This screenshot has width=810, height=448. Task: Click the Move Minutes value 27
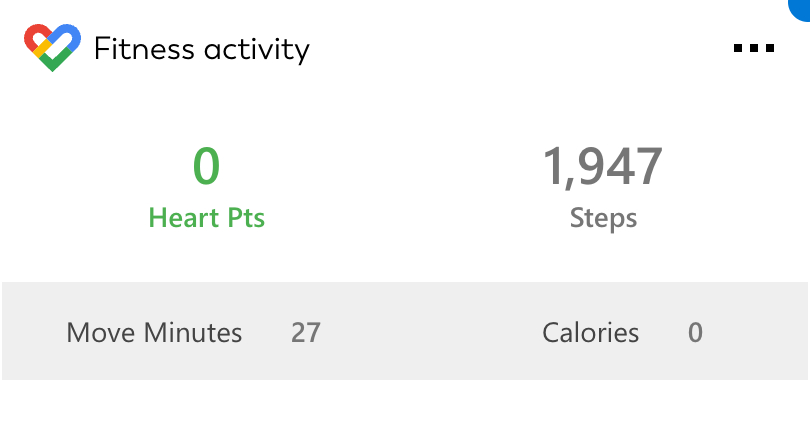pos(305,332)
